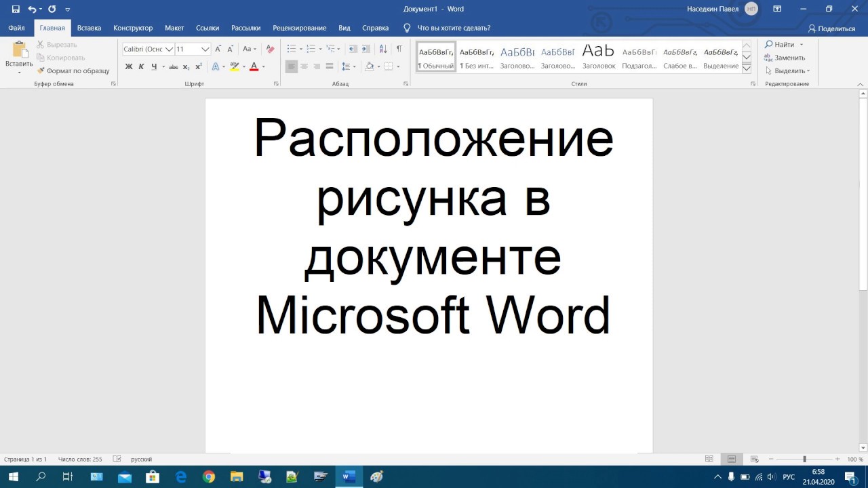Apply the yellow text highlight color
Image resolution: width=868 pixels, height=488 pixels.
click(235, 66)
